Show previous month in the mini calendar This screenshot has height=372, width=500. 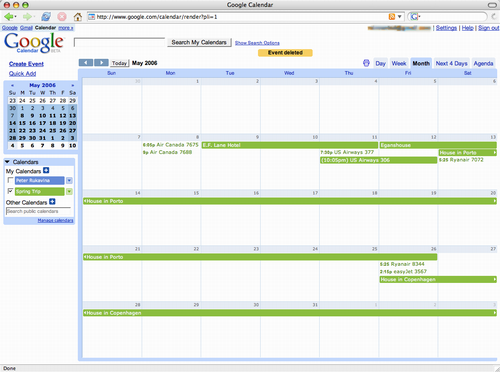coord(12,85)
